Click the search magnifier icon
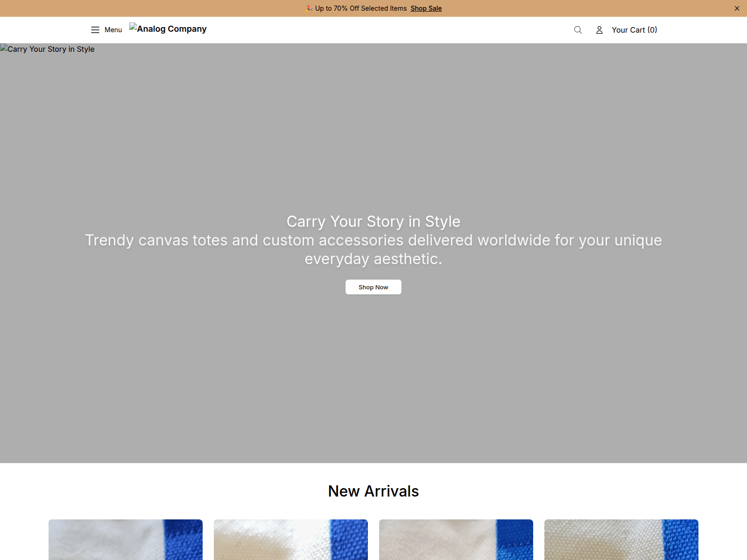 [x=578, y=30]
